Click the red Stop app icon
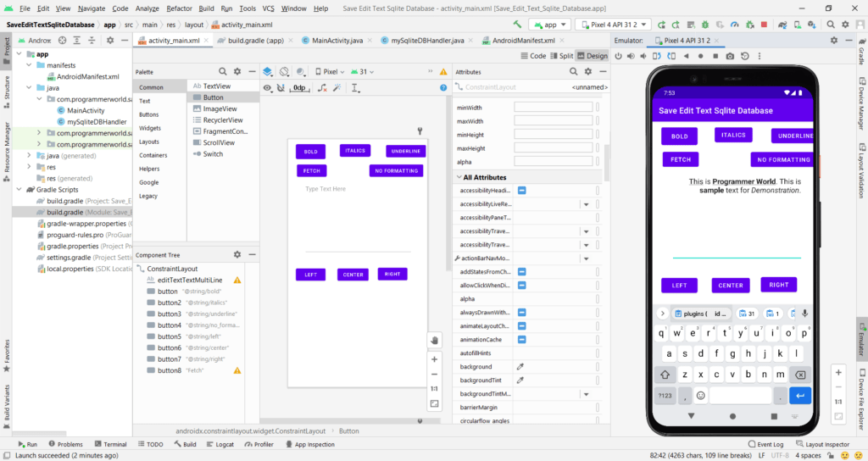Viewport: 868px width, 461px height. (x=765, y=25)
